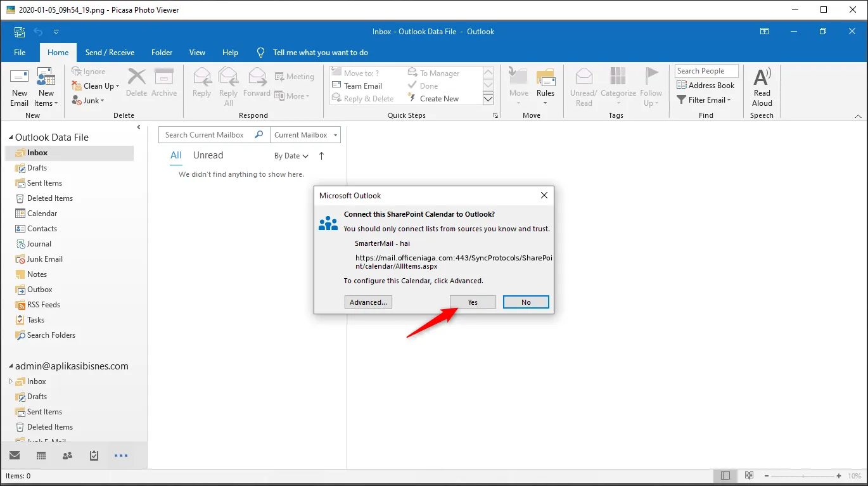Select RSS Feeds folder

pos(43,305)
